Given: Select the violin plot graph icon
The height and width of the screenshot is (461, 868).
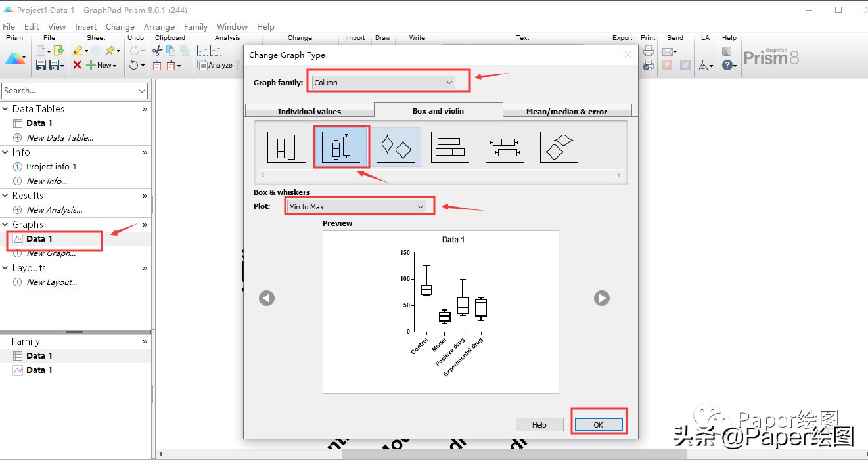Looking at the screenshot, I should [397, 147].
